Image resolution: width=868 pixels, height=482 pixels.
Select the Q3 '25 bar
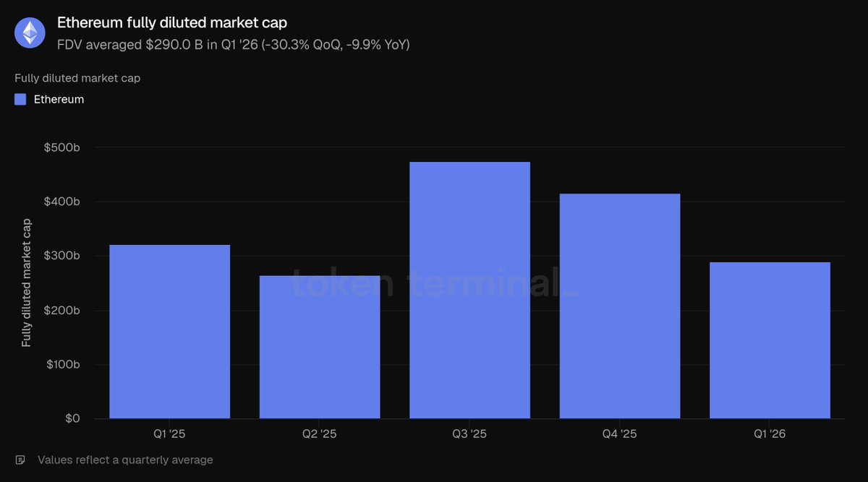469,291
